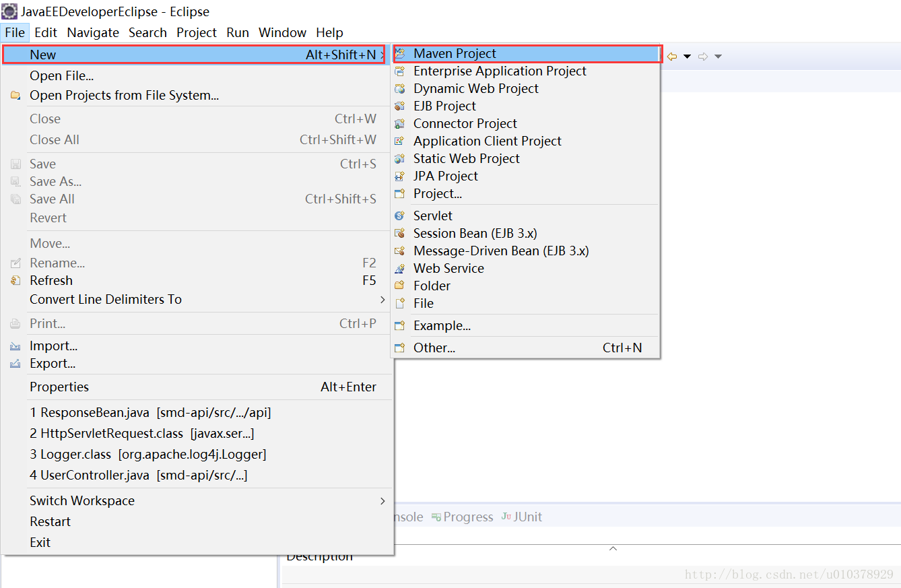Click the Enterprise Application Project icon
Viewport: 901px width, 588px height.
point(400,71)
